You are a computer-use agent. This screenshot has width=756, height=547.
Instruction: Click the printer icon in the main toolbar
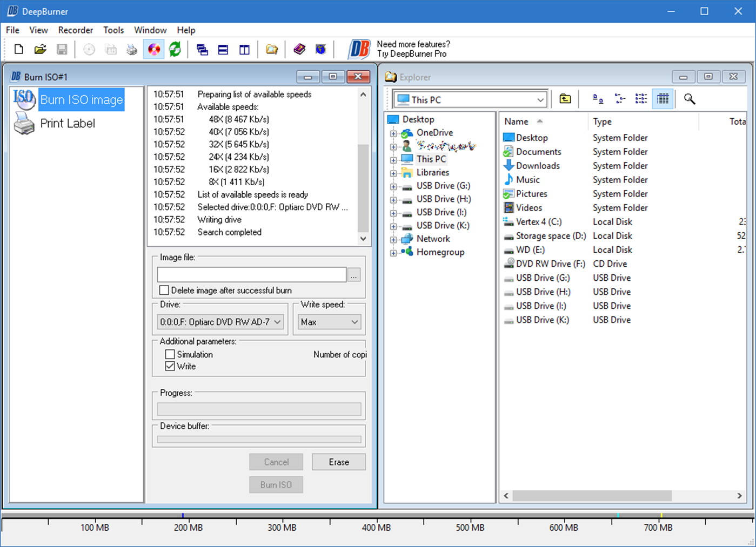pyautogui.click(x=132, y=50)
